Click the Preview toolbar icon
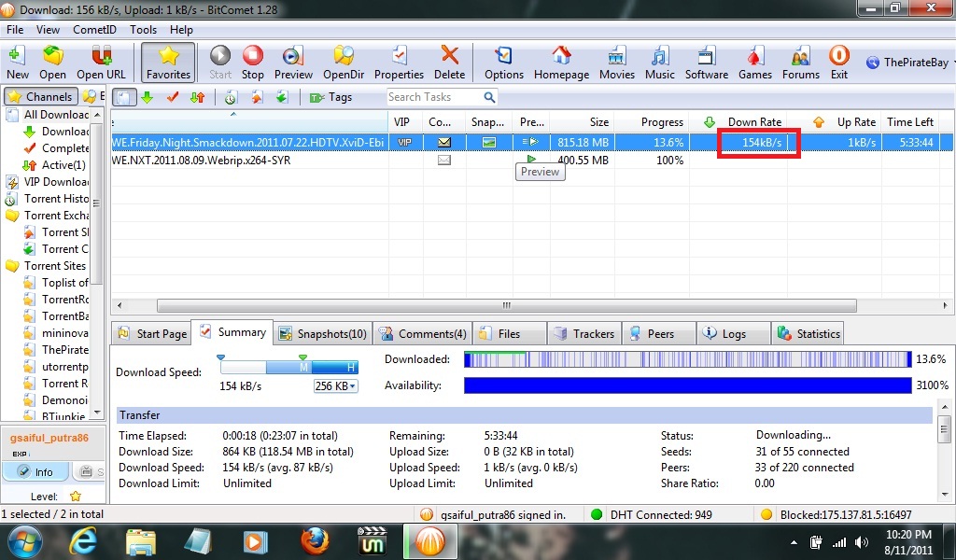This screenshot has height=560, width=956. click(293, 63)
